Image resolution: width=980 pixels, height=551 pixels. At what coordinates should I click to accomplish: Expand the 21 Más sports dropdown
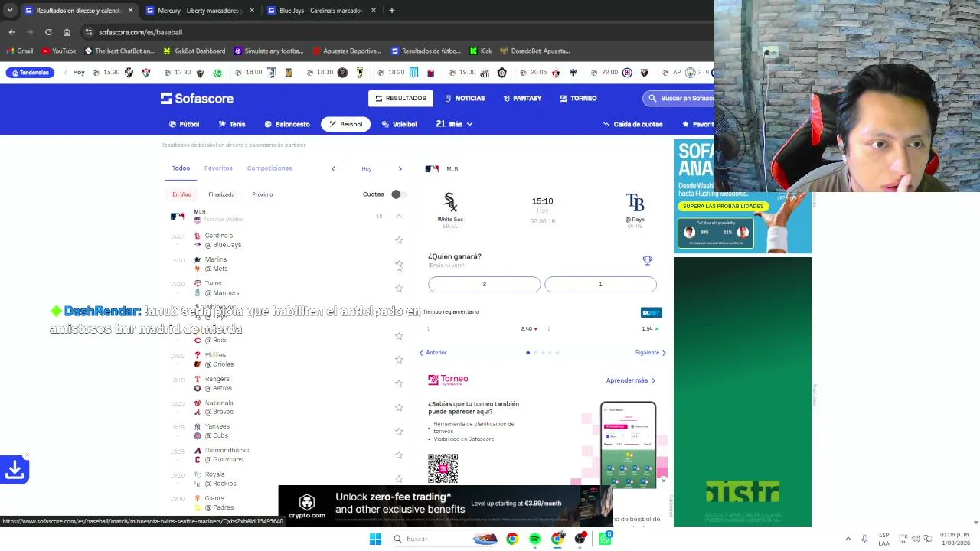454,124
